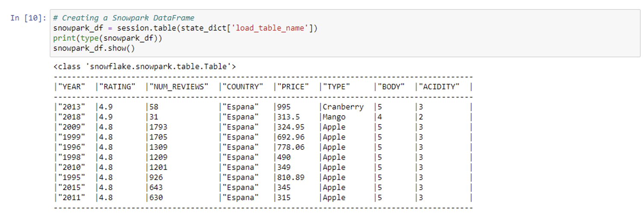Click the "2011" year value in the last row
This screenshot has width=644, height=214.
(x=71, y=197)
